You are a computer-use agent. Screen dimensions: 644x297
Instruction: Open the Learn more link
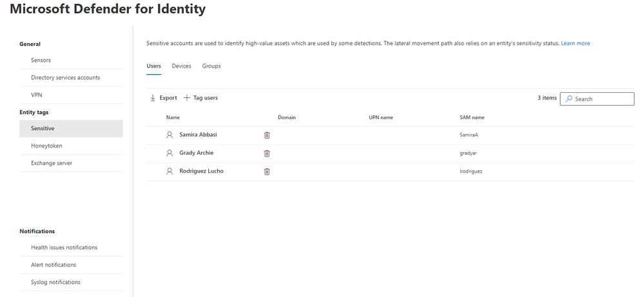[x=575, y=44]
